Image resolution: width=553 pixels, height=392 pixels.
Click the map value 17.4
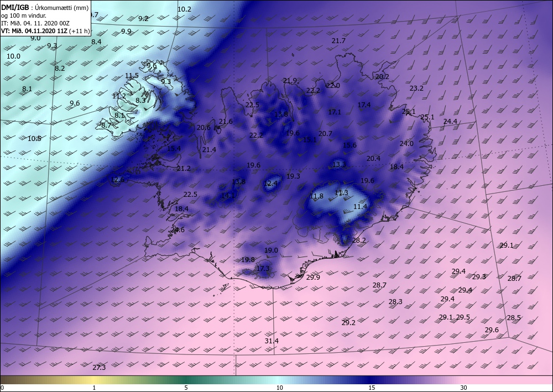click(364, 104)
